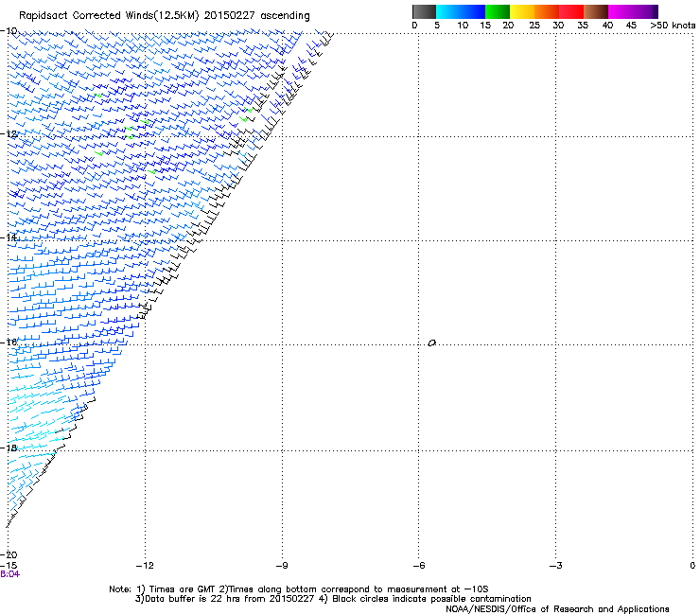The width and height of the screenshot is (700, 615).
Task: Select the blue 10-15 knots legend segment
Action: coord(473,11)
